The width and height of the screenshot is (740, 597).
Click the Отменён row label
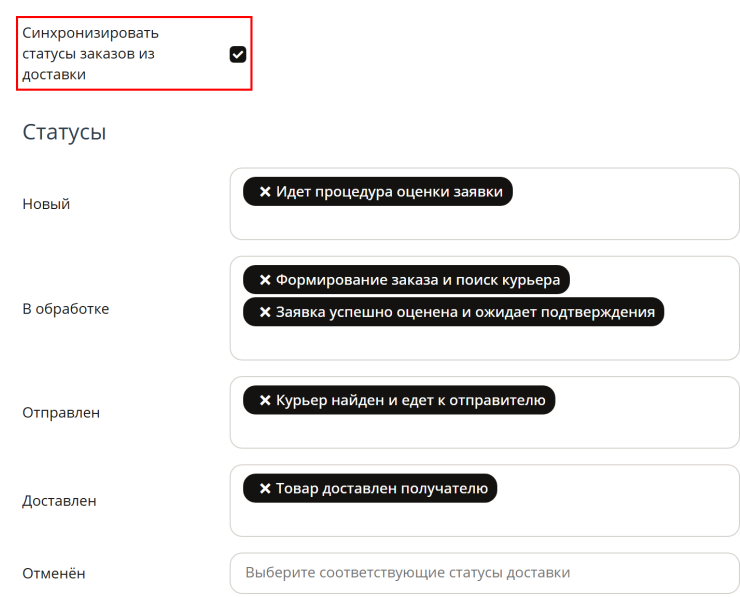tap(54, 573)
